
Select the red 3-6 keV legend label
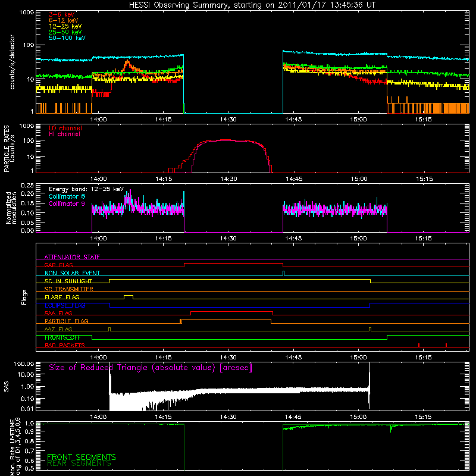point(62,14)
